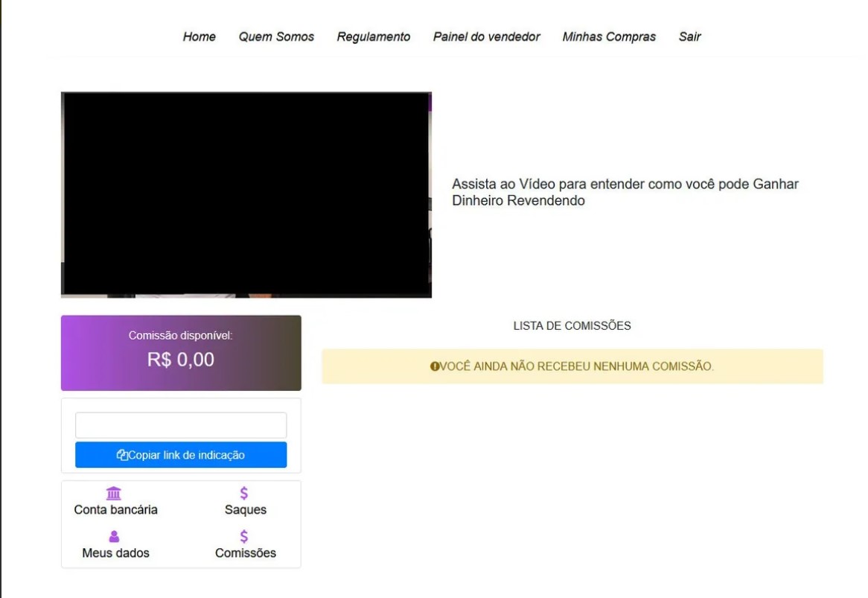The image size is (868, 598).
Task: Navigate to Quem Somos
Action: pyautogui.click(x=276, y=36)
